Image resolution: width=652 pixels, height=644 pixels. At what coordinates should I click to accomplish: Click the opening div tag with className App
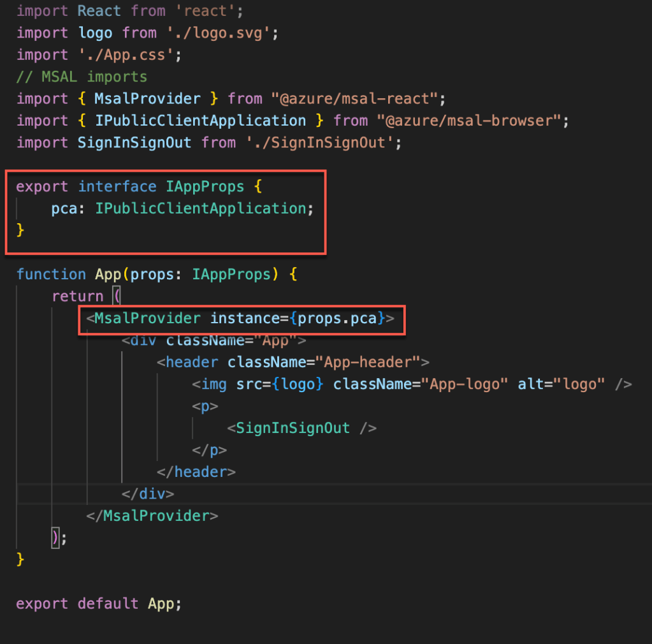click(x=143, y=340)
